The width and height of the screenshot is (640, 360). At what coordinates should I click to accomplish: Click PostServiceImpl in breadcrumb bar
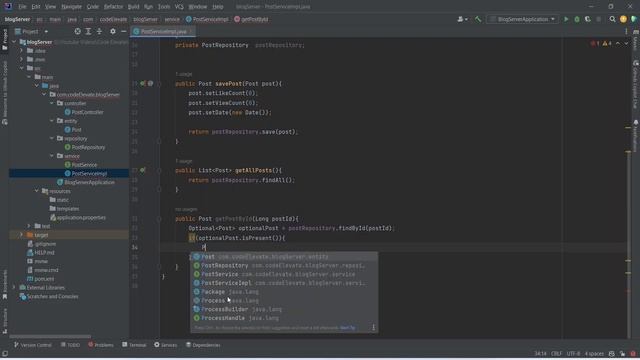[207, 19]
